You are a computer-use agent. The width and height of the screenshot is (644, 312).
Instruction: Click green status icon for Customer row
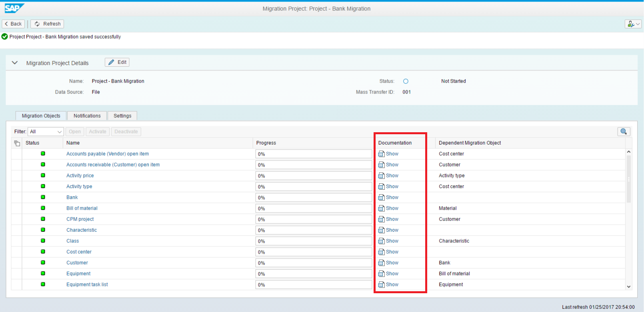[x=43, y=262]
